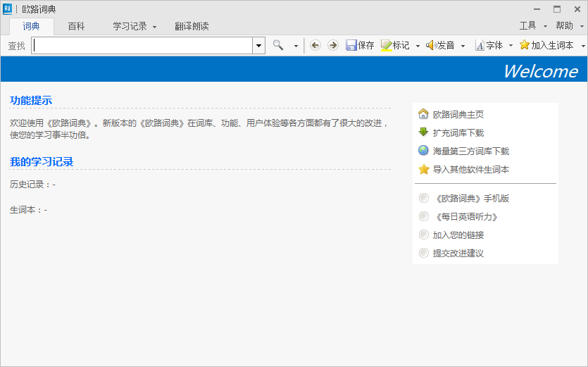Click the 历史记录 line
The width and height of the screenshot is (588, 367).
[32, 185]
